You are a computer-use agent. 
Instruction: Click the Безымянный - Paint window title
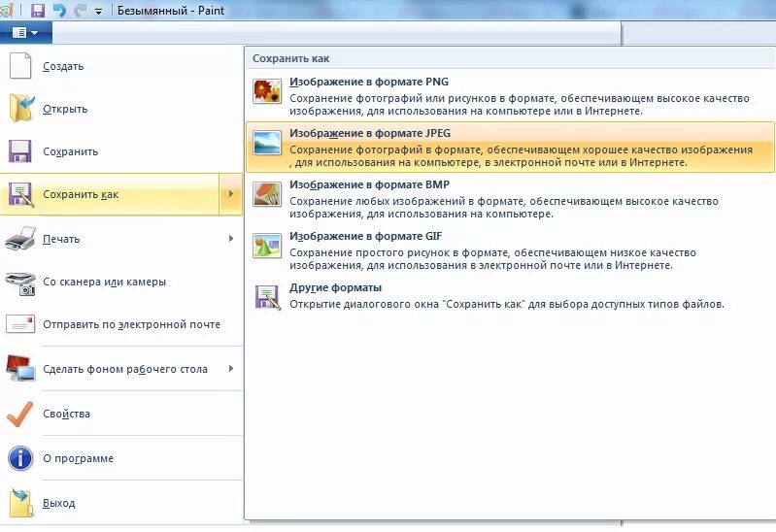pos(171,11)
